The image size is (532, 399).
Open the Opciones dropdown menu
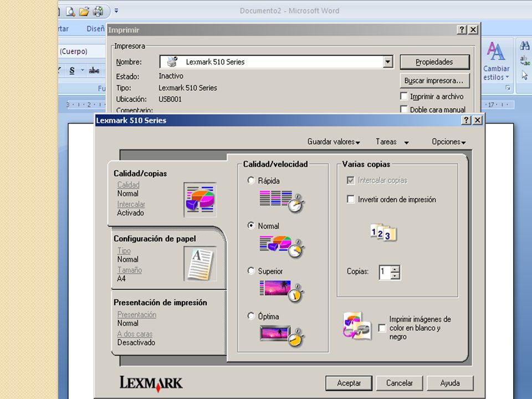[448, 142]
